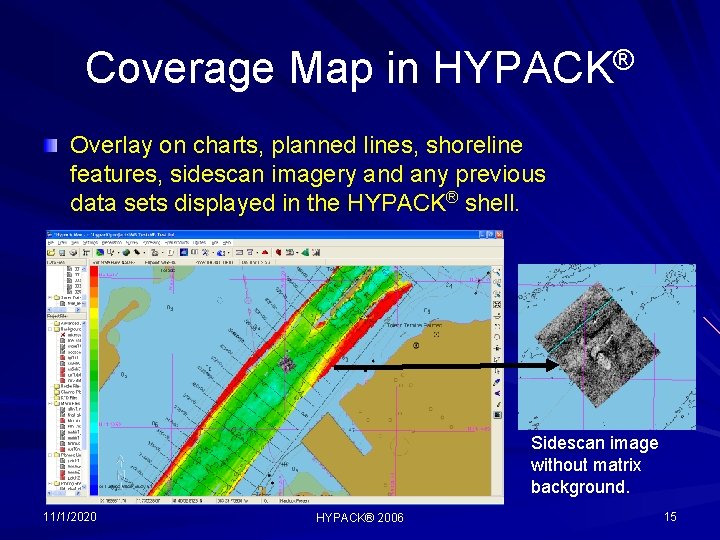Image resolution: width=720 pixels, height=540 pixels.
Task: Open dropdown arrow beside the trident icon
Action: tap(118, 253)
